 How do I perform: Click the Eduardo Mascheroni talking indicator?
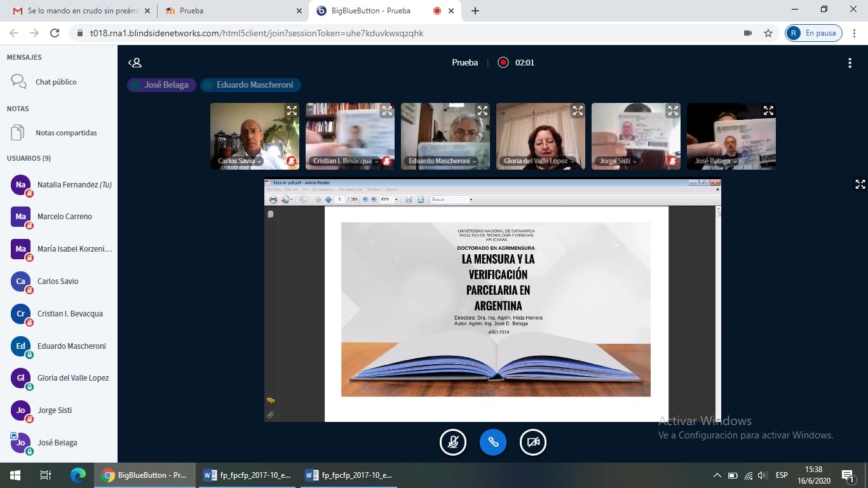250,85
